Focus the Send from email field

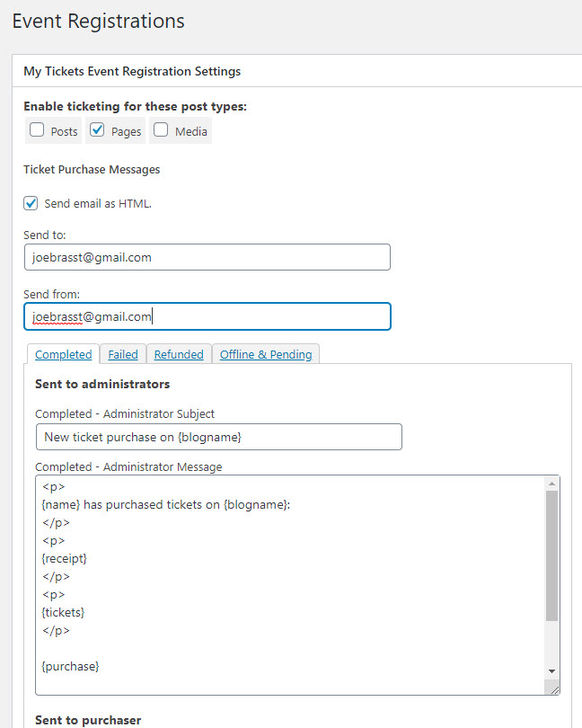point(207,316)
